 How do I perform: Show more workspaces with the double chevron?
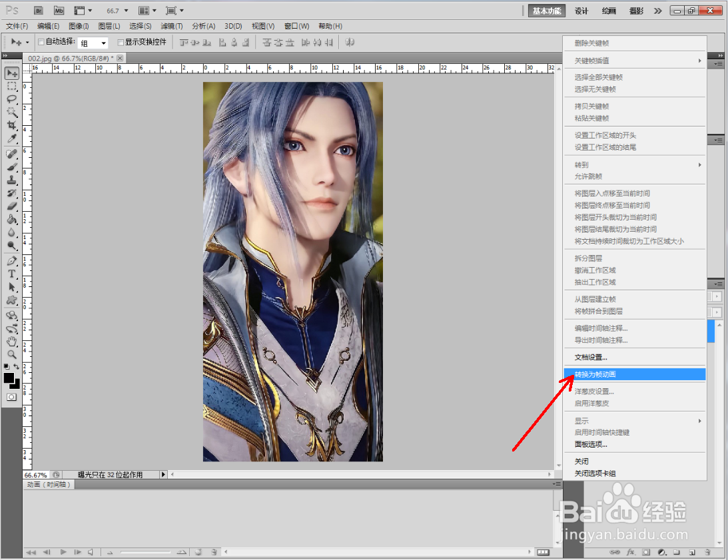(657, 11)
